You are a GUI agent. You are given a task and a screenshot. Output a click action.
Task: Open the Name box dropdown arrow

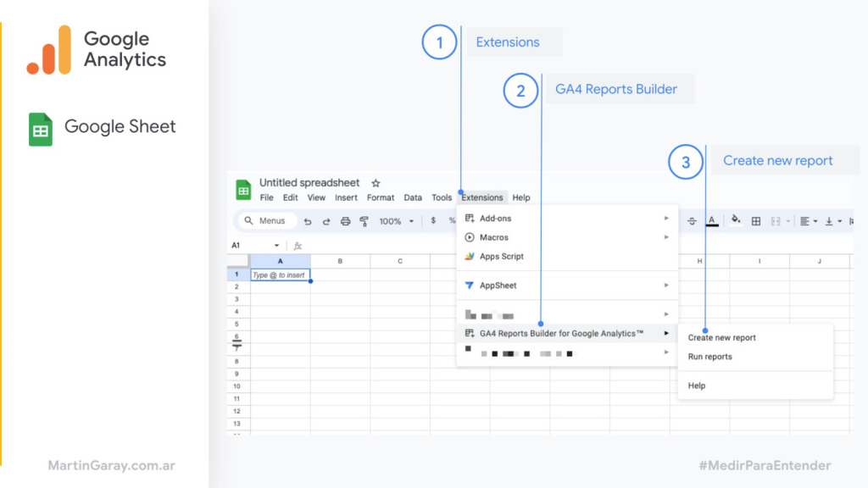tap(277, 245)
